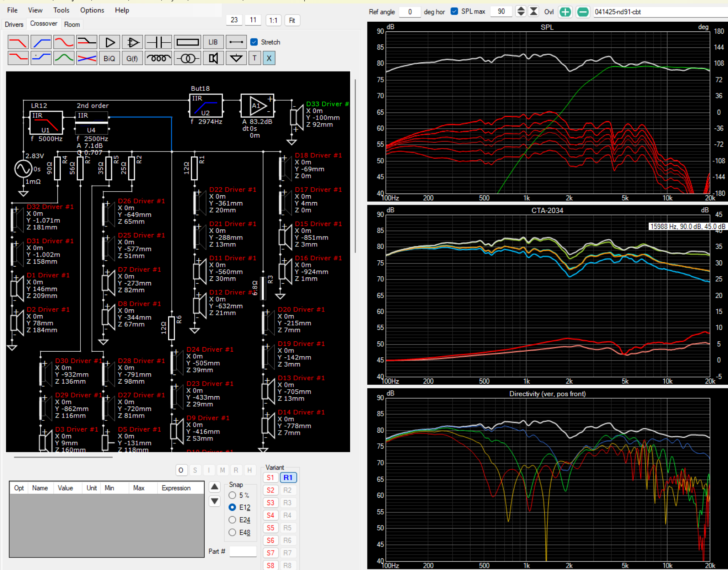
Task: Select the But18 IIR block U2
Action: (206, 105)
